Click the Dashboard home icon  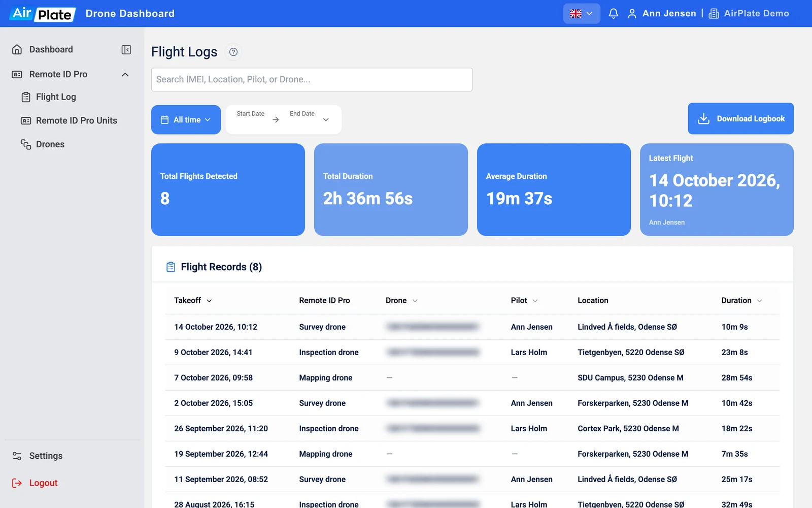click(17, 49)
